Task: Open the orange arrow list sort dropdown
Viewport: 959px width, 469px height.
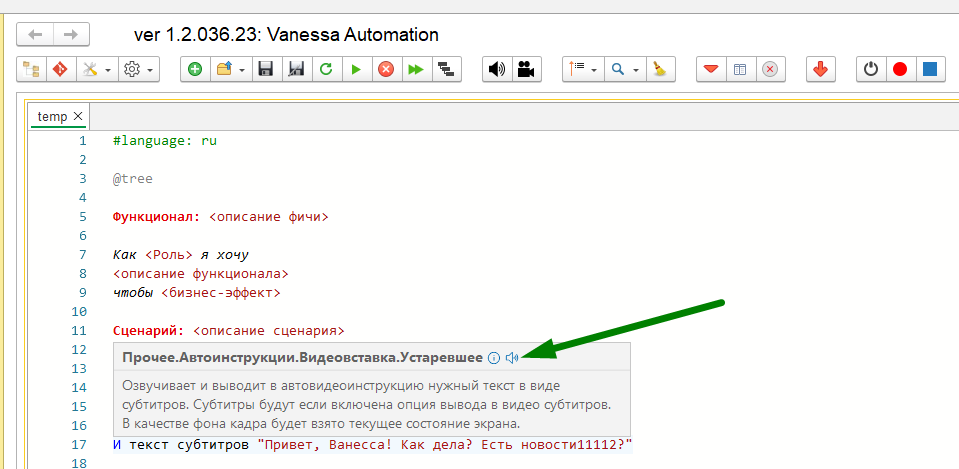Action: point(583,69)
